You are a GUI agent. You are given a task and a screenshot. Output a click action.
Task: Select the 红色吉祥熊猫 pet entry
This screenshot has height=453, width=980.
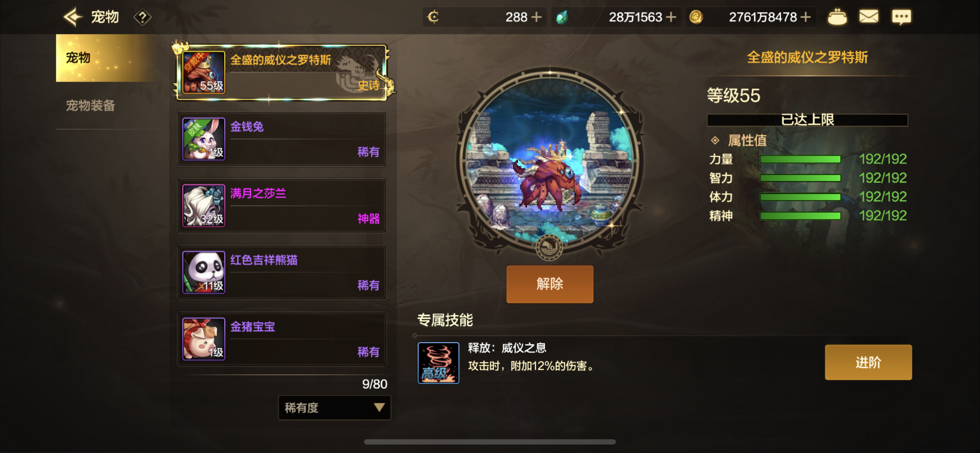(282, 272)
